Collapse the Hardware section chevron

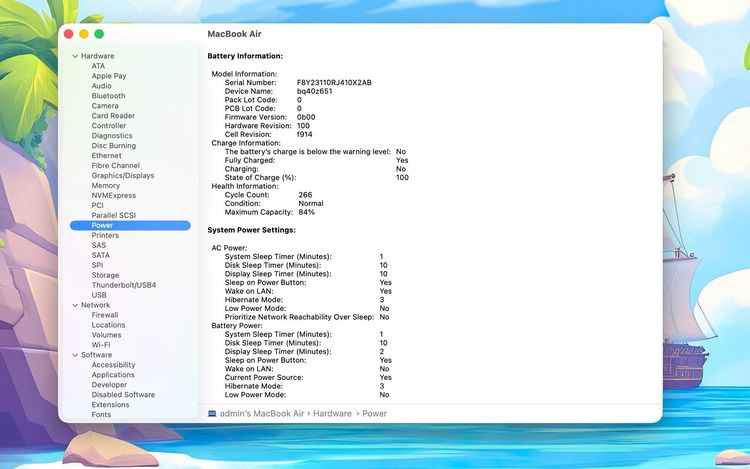[75, 56]
